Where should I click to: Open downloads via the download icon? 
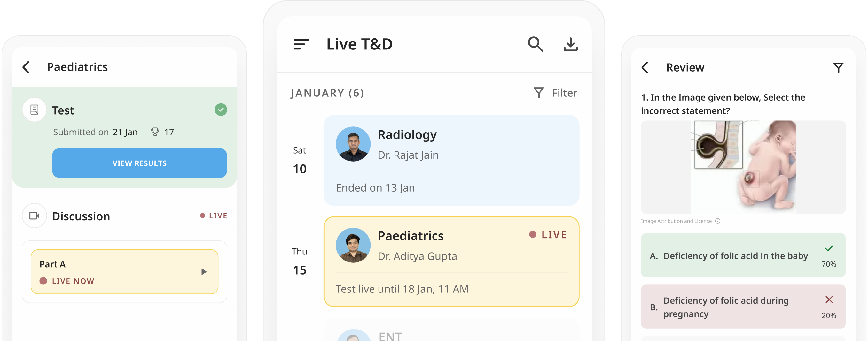pyautogui.click(x=570, y=44)
